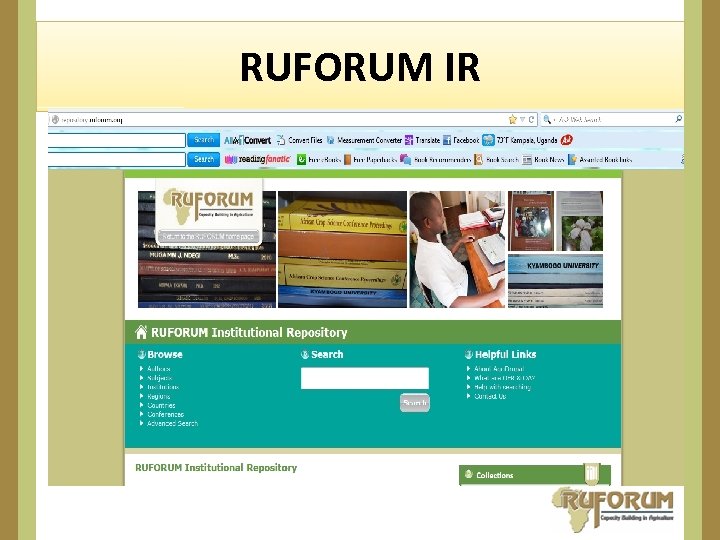This screenshot has width=720, height=540.
Task: Open Advanced Search link
Action: [x=172, y=423]
